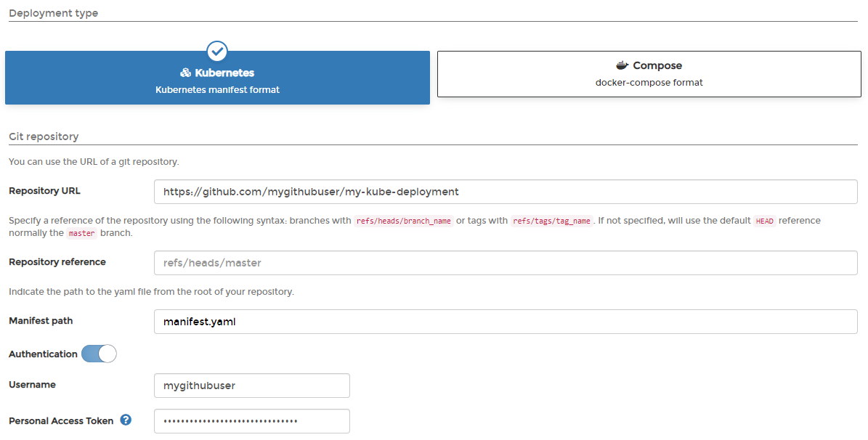Click the Repository reference label
Viewport: 868px width, 440px height.
click(x=57, y=262)
